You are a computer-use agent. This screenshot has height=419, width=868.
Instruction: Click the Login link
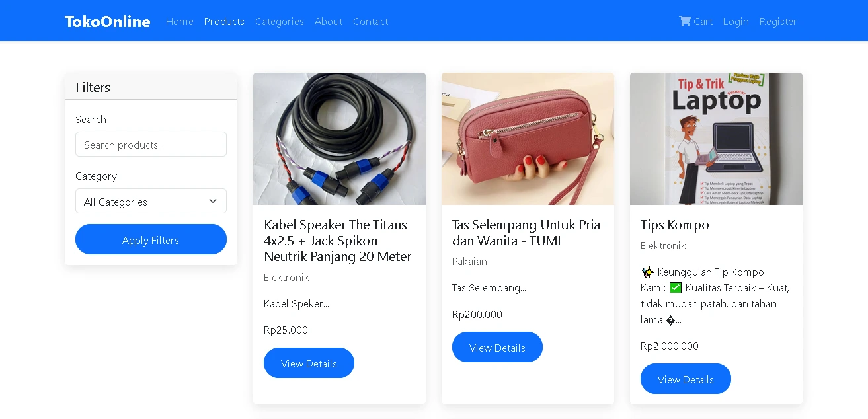(x=735, y=22)
